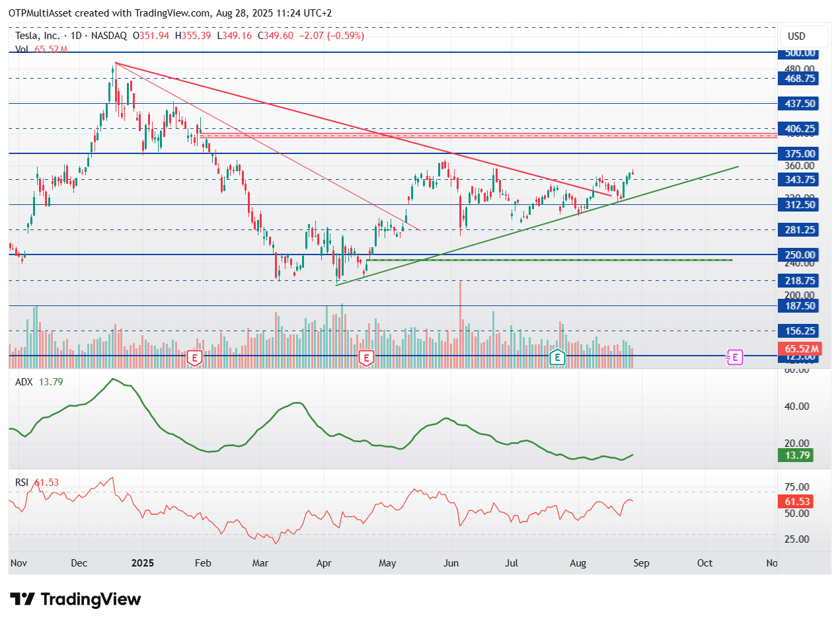Select the RSI indicator legend title
The image size is (840, 624).
click(22, 483)
